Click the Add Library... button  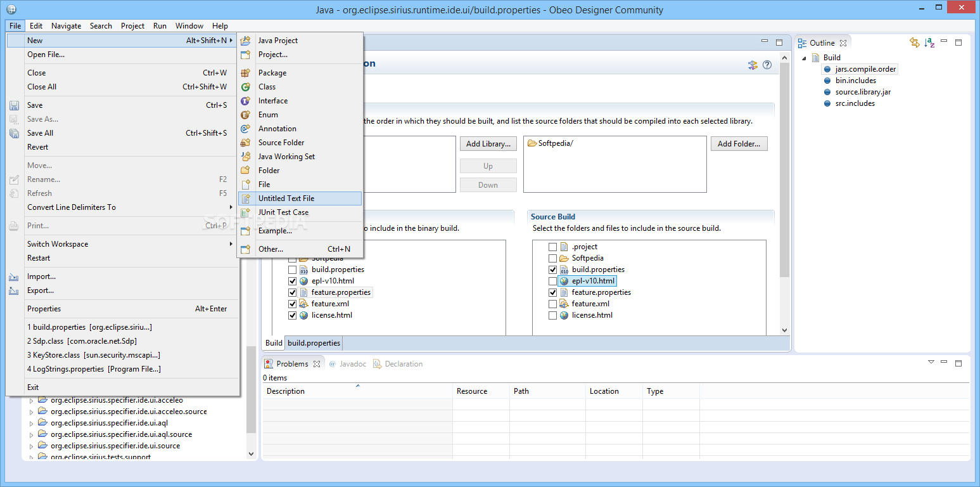point(488,144)
